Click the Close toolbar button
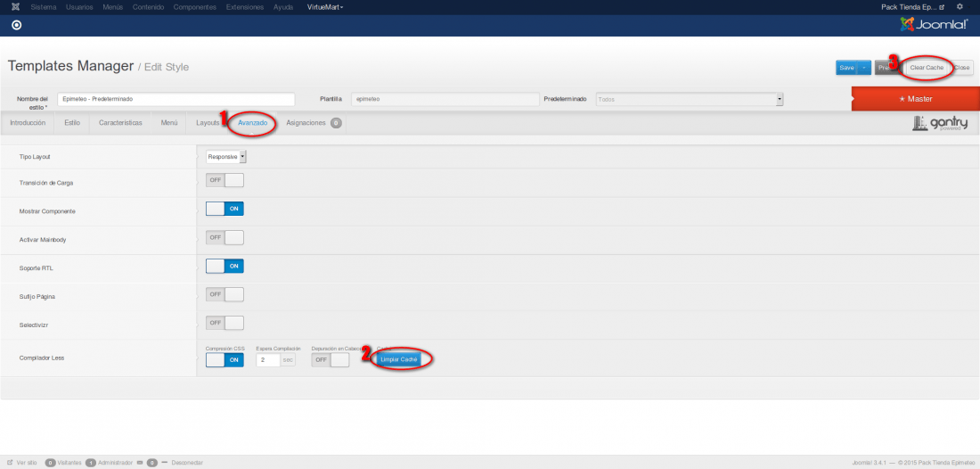This screenshot has width=980, height=469. tap(962, 68)
